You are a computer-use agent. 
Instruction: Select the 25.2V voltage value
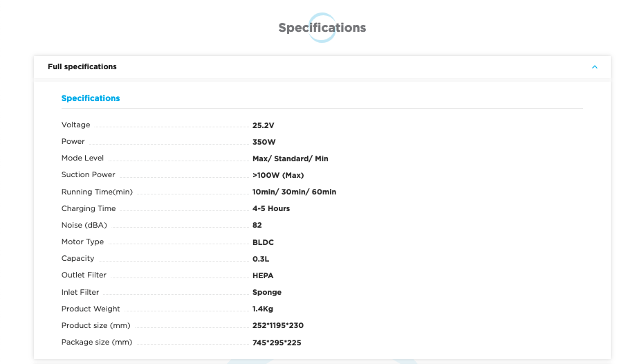click(264, 125)
